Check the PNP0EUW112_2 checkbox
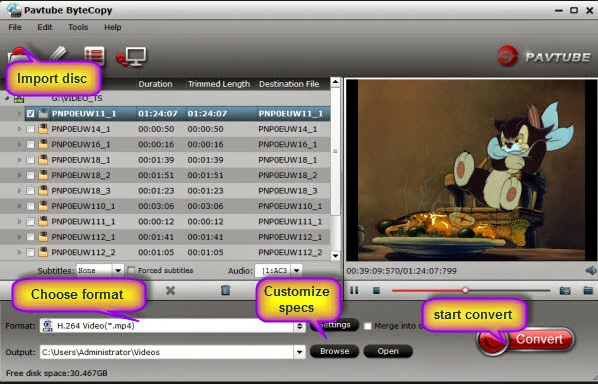 (31, 252)
